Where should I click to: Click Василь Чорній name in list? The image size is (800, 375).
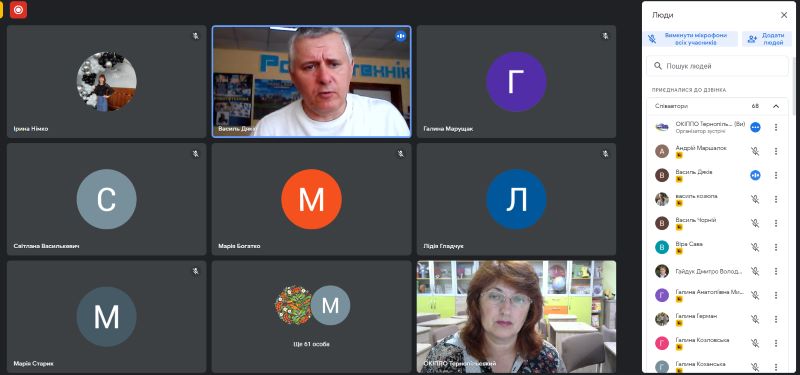[696, 220]
